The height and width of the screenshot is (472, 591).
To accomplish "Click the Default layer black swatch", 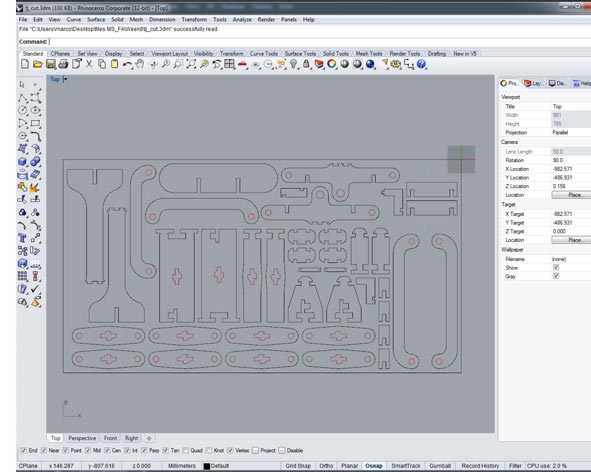I will coord(207,466).
